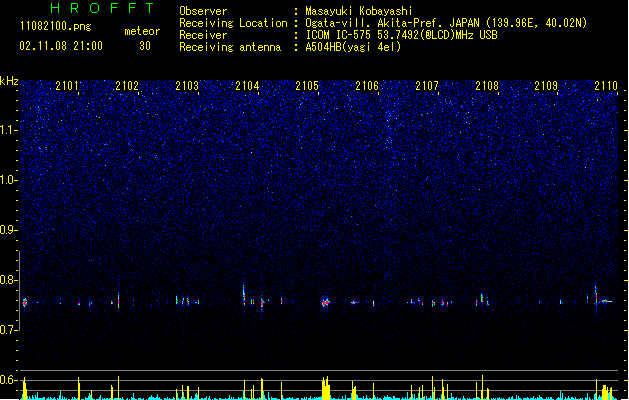Click the 2107 time marker
Image resolution: width=629 pixels, height=400 pixels.
[427, 86]
